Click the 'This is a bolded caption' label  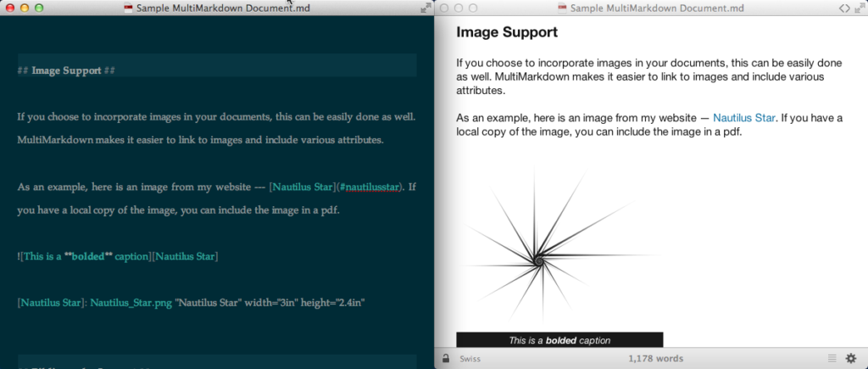[559, 340]
